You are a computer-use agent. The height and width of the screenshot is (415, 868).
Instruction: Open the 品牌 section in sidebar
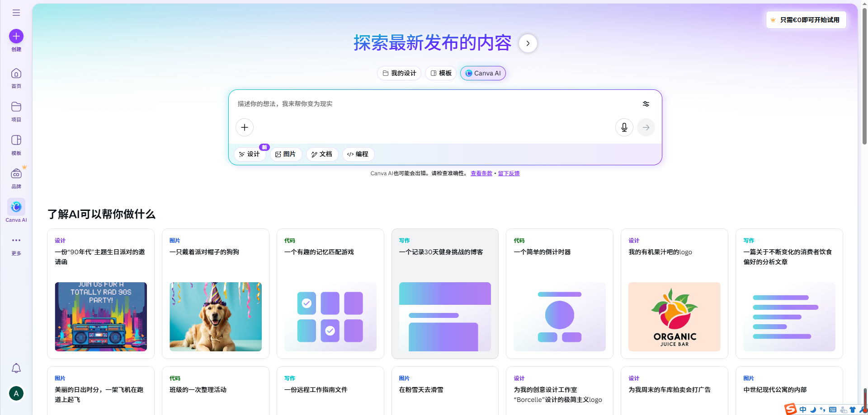point(16,174)
